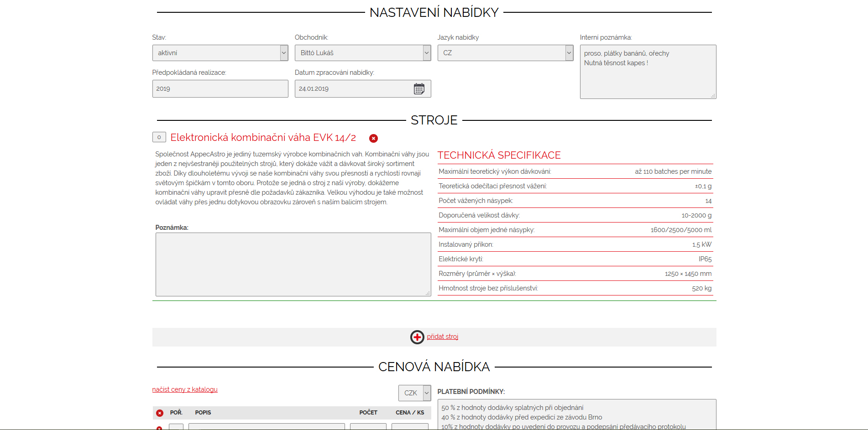Click the machine order number box showing 0
This screenshot has height=430, width=868.
[159, 137]
